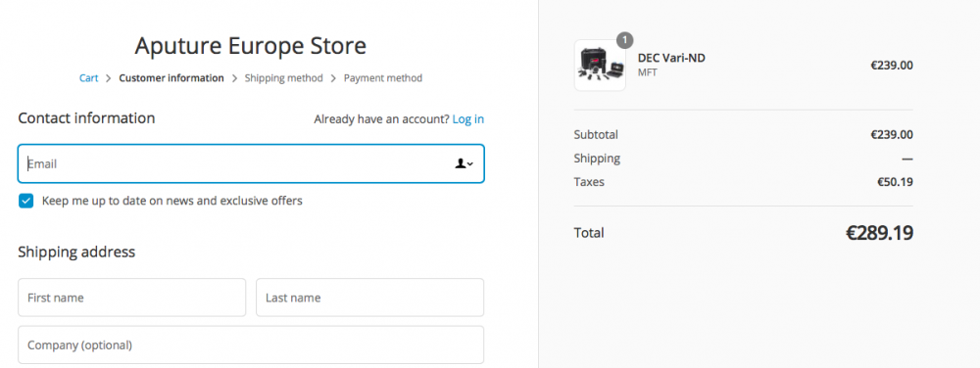Screen dimensions: 980x368
Task: Select the Customer information breadcrumb step
Action: click(171, 78)
